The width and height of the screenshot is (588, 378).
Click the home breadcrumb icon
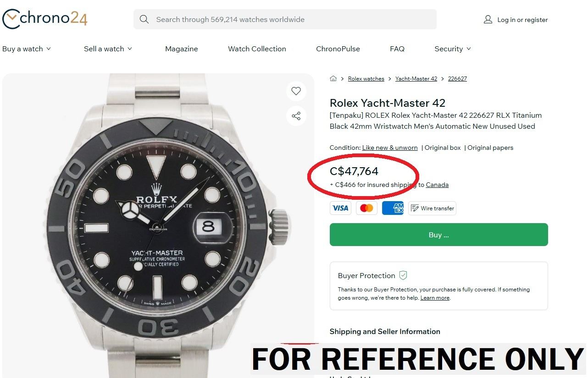pyautogui.click(x=333, y=79)
